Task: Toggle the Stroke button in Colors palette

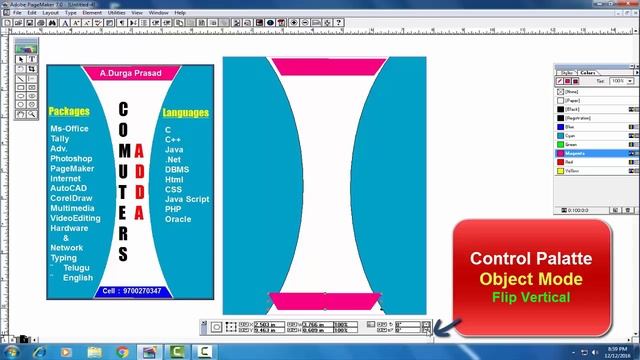Action: click(560, 81)
